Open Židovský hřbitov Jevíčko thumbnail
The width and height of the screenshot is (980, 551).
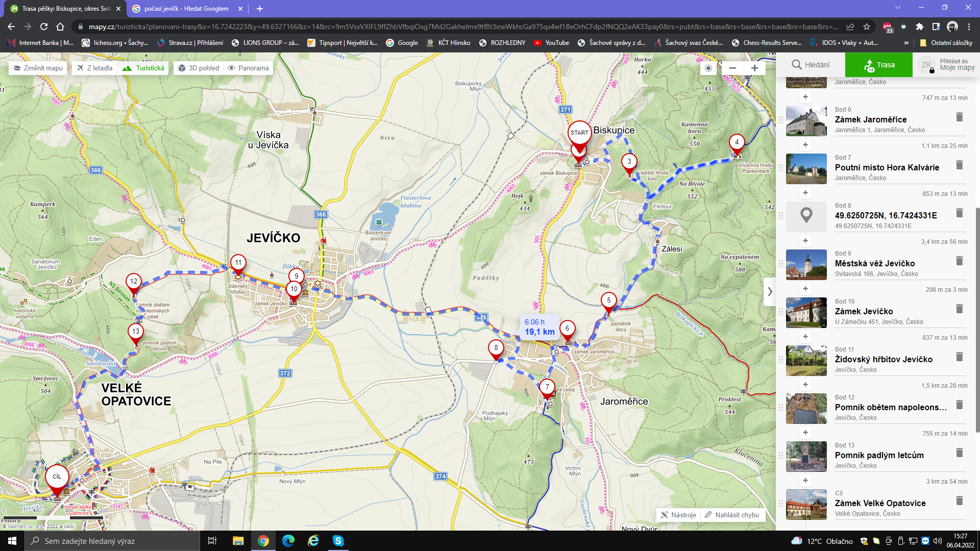click(x=806, y=361)
